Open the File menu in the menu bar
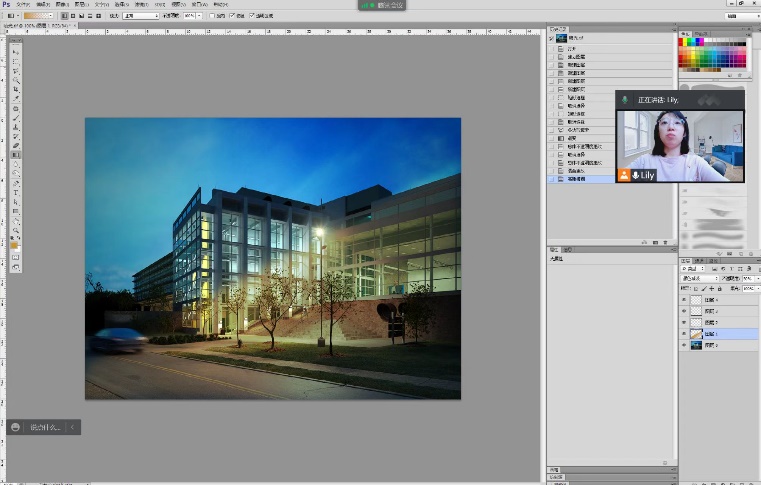This screenshot has height=485, width=761. (x=22, y=5)
